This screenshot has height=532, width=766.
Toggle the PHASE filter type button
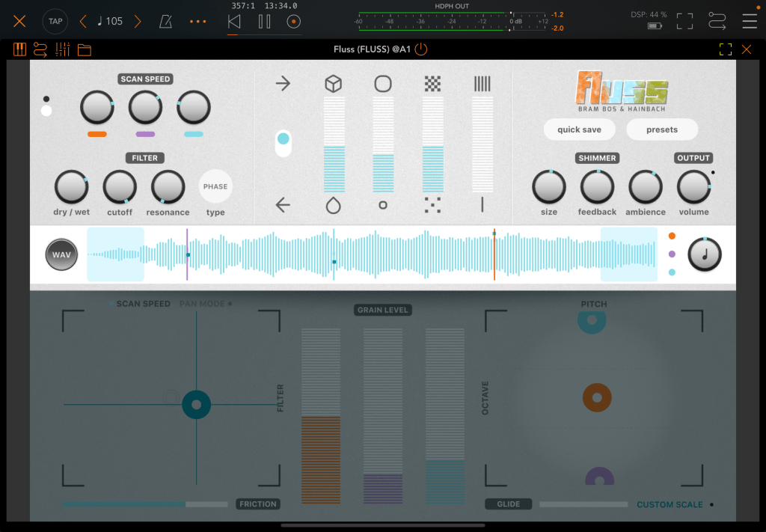pyautogui.click(x=215, y=186)
